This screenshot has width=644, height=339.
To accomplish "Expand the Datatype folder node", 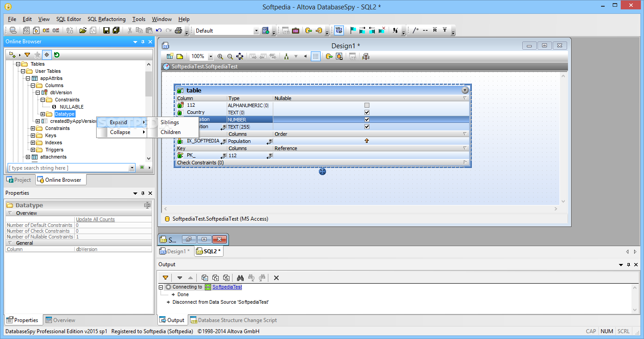I will pos(42,114).
